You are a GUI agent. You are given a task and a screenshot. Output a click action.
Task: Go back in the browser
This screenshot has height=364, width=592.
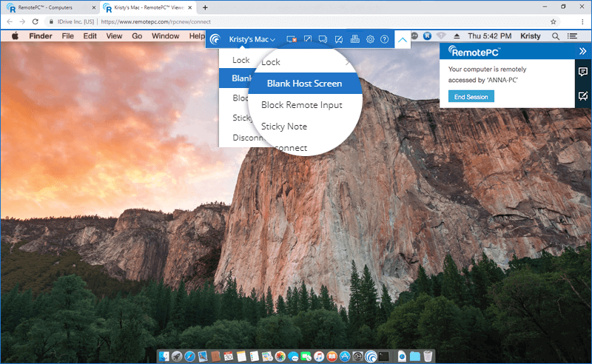(10, 22)
